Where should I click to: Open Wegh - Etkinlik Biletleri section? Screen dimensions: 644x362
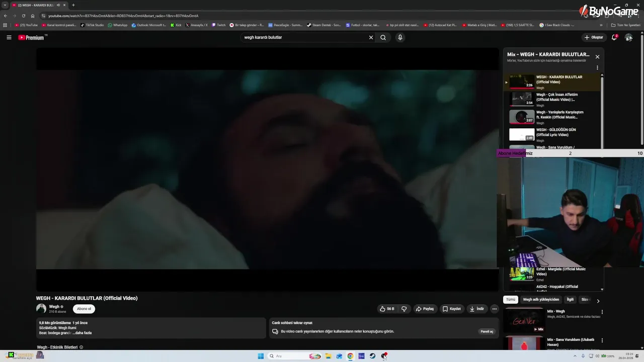click(57, 347)
